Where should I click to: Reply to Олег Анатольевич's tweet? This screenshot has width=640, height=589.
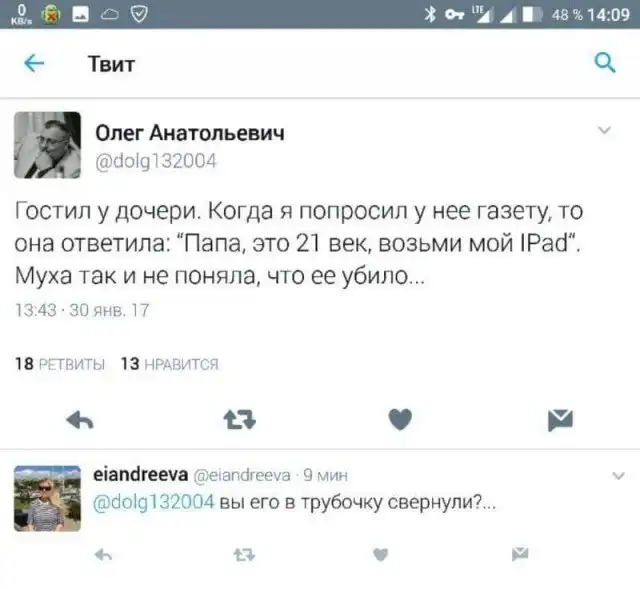pyautogui.click(x=80, y=420)
